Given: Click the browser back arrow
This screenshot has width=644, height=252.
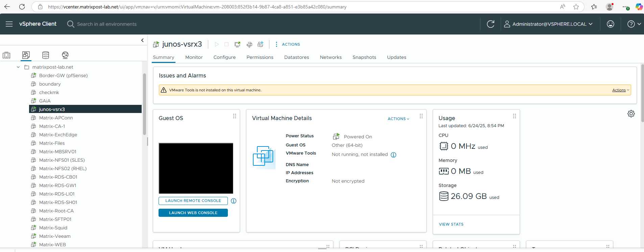Looking at the screenshot, I should tap(7, 7).
